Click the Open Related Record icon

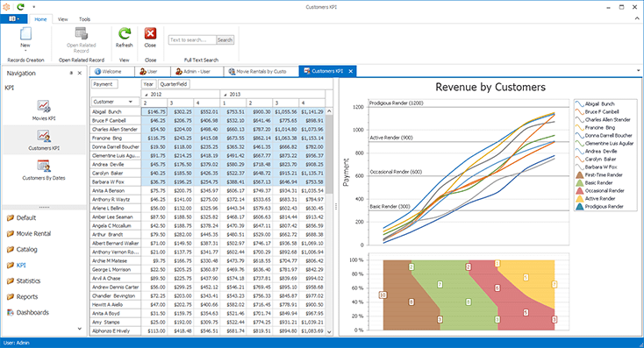(x=82, y=33)
